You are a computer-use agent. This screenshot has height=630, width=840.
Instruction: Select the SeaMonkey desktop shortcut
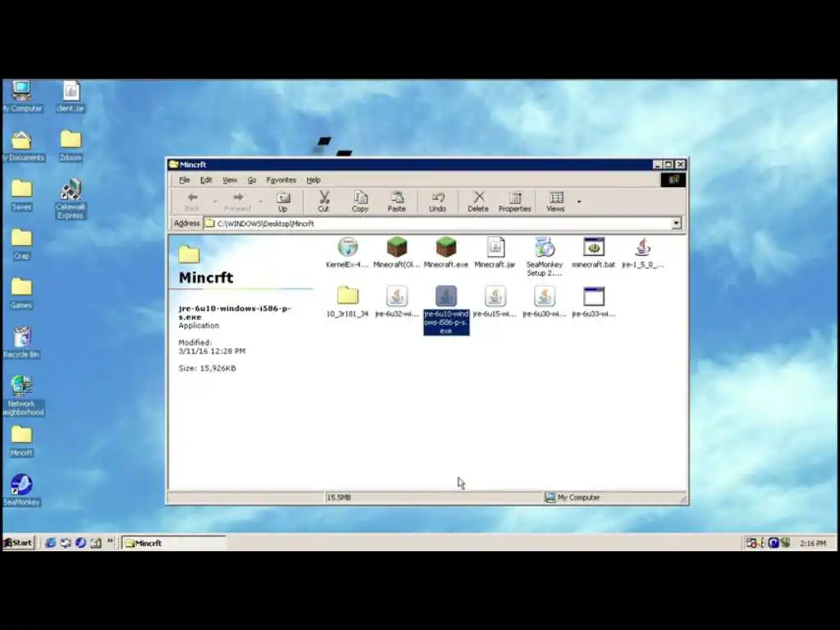(x=21, y=491)
